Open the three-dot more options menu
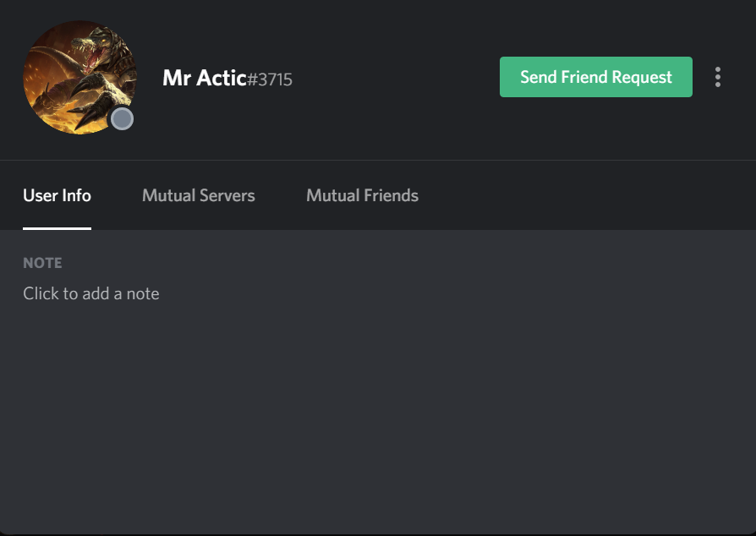Screen dimensions: 756x536 [717, 77]
